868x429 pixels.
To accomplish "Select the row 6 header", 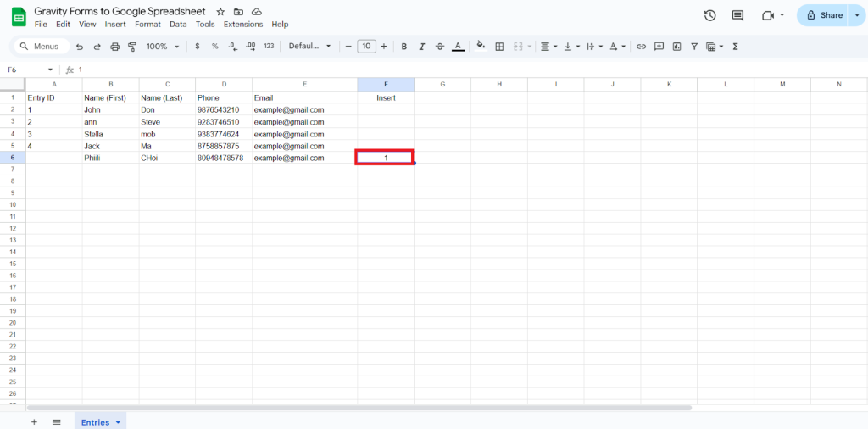I will [12, 158].
